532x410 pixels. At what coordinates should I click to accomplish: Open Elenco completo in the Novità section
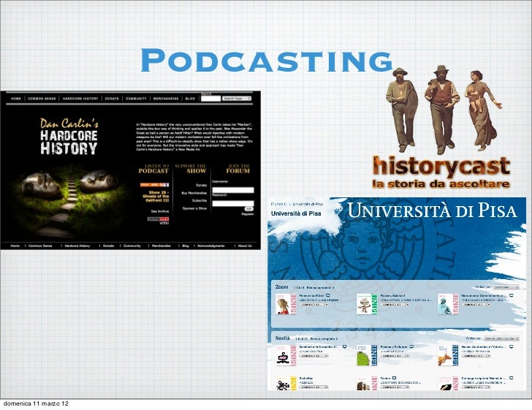point(324,338)
